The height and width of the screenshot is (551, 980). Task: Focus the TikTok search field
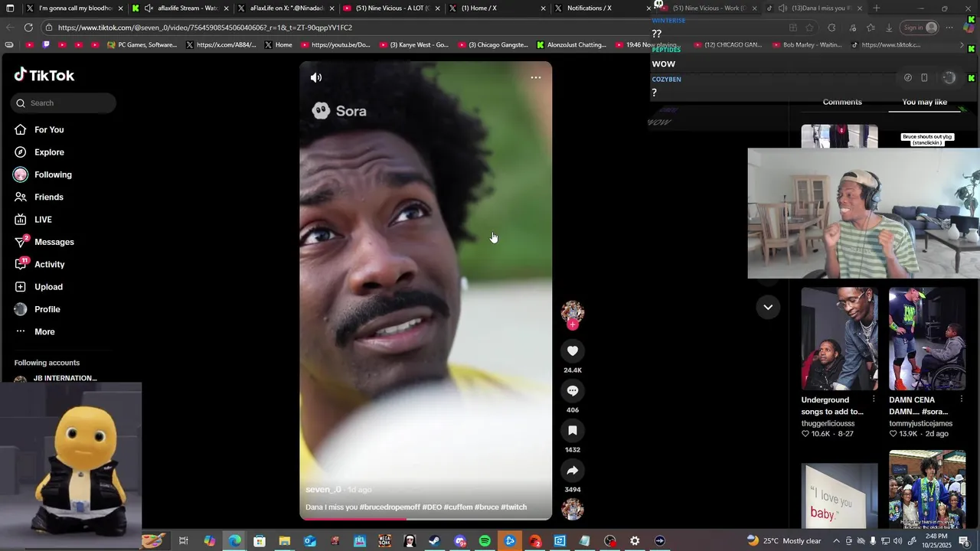(x=64, y=103)
